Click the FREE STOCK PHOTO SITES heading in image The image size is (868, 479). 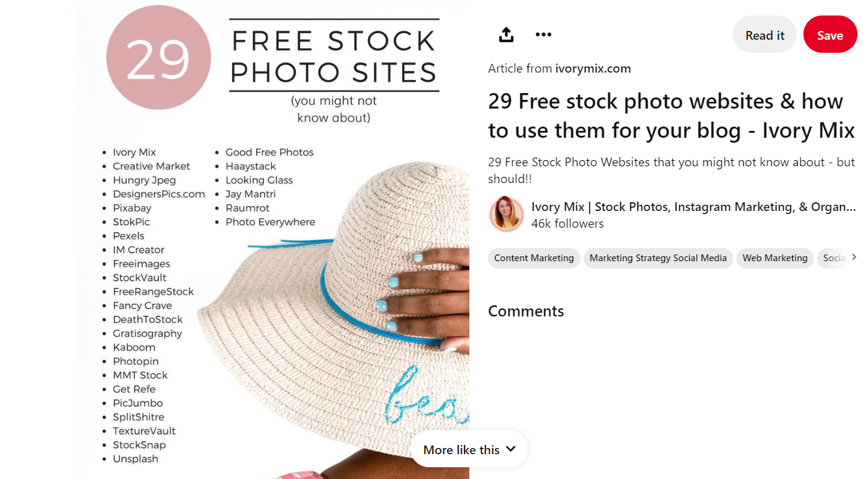[x=334, y=56]
